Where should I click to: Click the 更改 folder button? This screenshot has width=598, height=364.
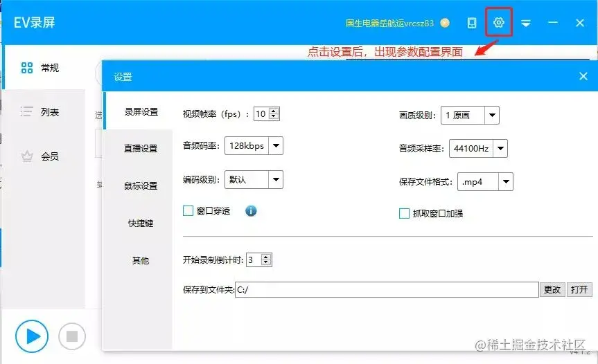point(552,290)
